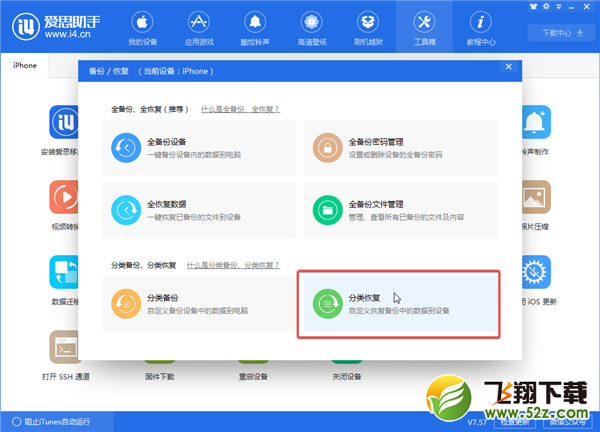
Task: Click 铃声制作 bell icon
Action: pos(536,122)
